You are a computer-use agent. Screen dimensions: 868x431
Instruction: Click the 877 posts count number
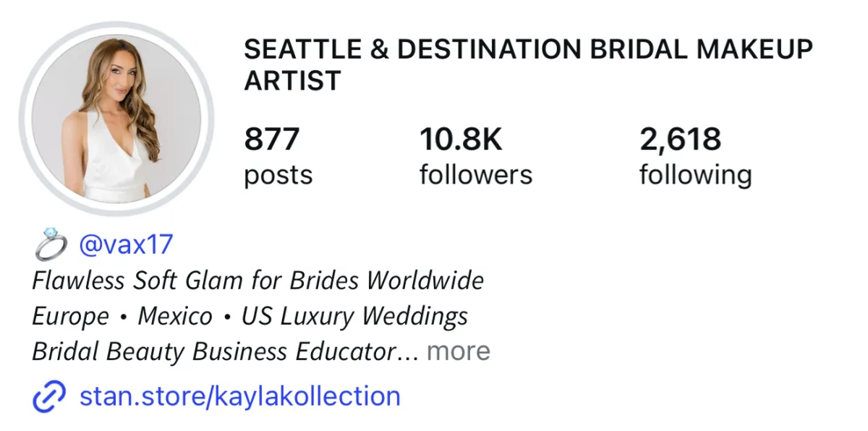pyautogui.click(x=271, y=139)
